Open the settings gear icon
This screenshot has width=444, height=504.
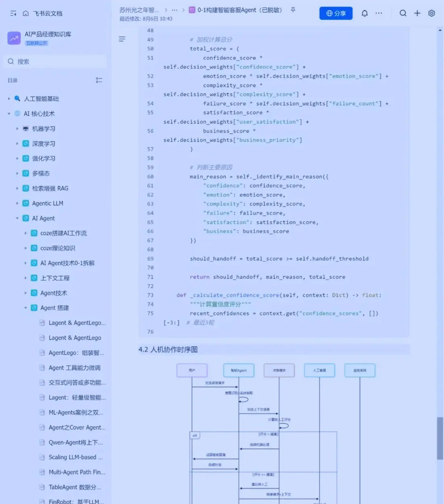pyautogui.click(x=431, y=13)
